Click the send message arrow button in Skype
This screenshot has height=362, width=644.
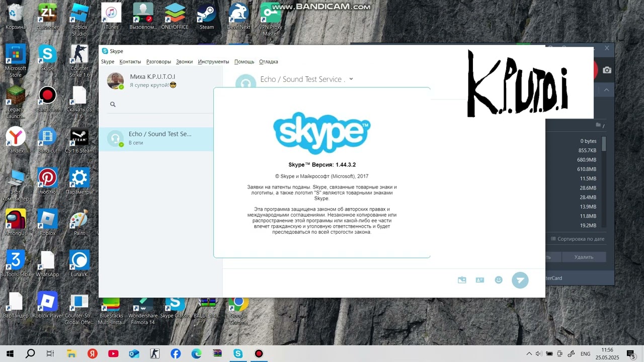click(520, 280)
